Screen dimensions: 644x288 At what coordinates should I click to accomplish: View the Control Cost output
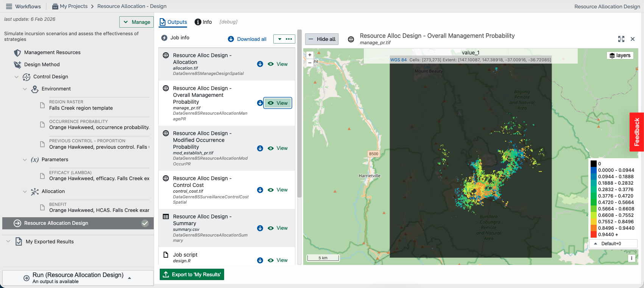coord(278,190)
